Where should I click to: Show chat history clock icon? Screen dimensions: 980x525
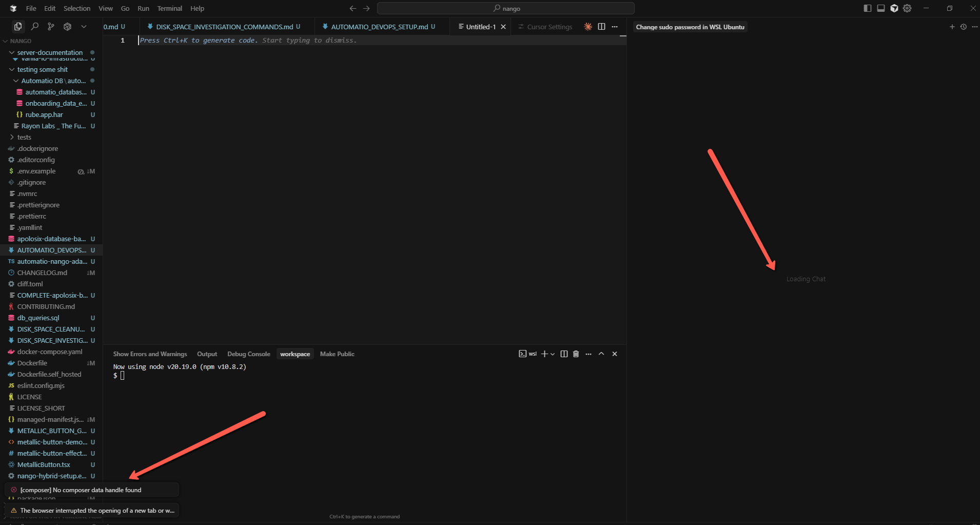[964, 27]
